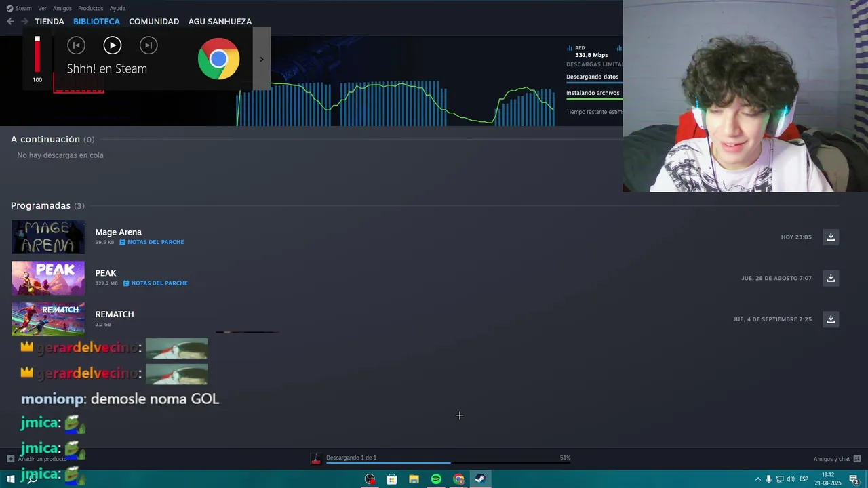Open the AGU SANHUEZA profile tab
The image size is (868, 488).
(220, 22)
